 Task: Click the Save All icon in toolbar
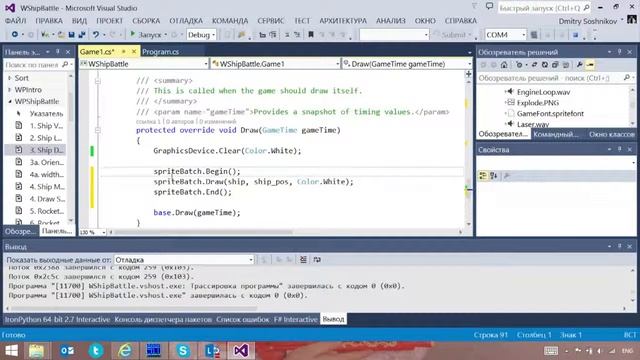click(x=82, y=35)
